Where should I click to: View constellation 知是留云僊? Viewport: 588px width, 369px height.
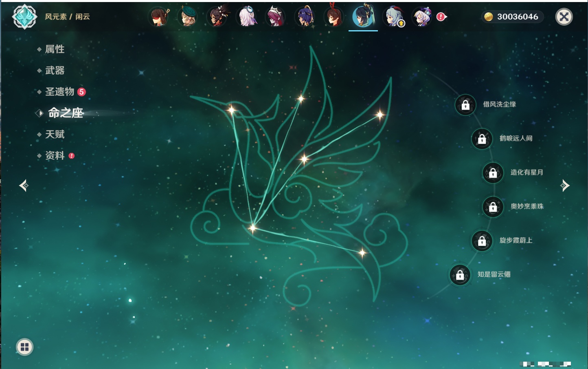click(x=494, y=274)
